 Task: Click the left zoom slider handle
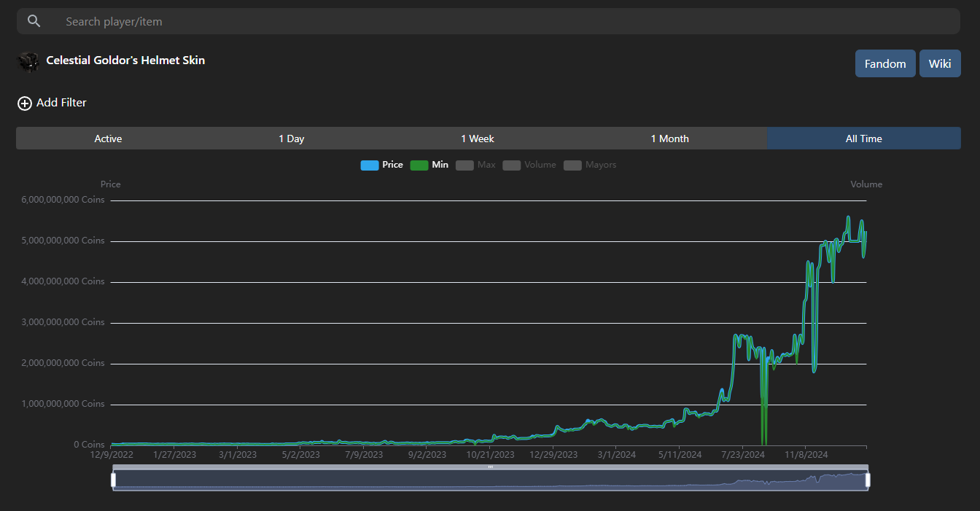pyautogui.click(x=113, y=480)
